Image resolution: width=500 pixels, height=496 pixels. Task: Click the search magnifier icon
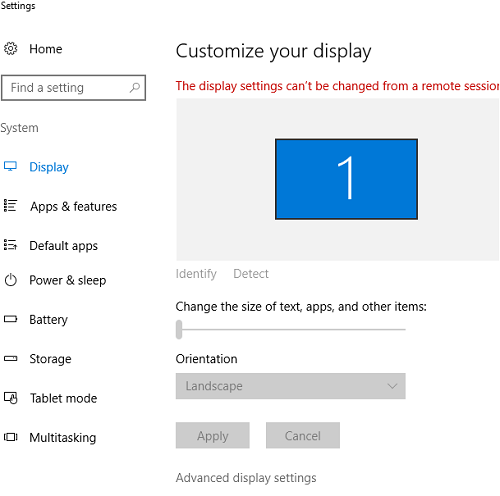[135, 88]
